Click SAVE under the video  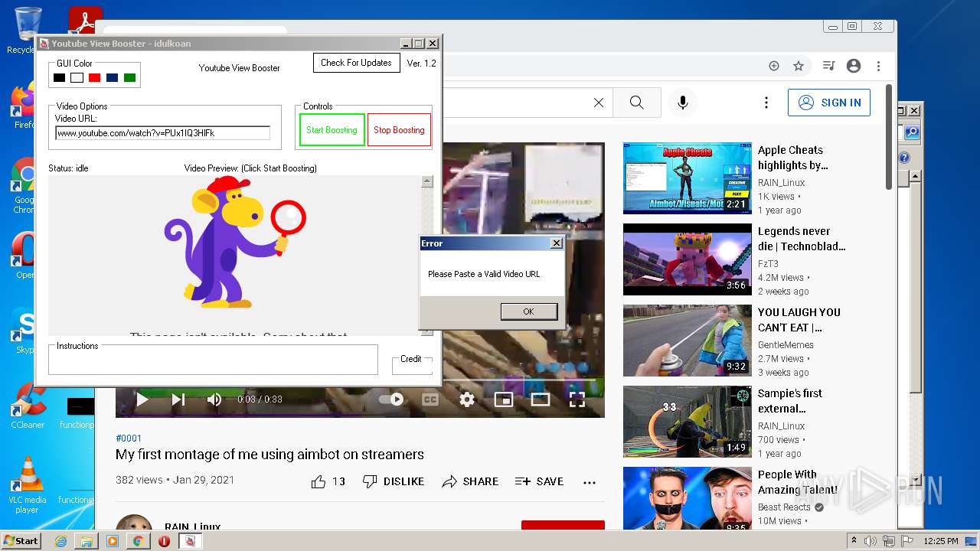[x=539, y=481]
